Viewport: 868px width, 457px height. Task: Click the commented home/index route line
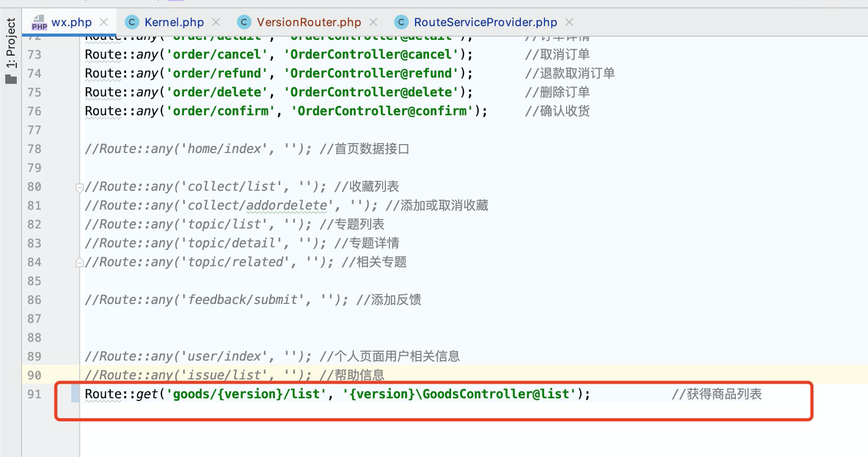pos(247,149)
